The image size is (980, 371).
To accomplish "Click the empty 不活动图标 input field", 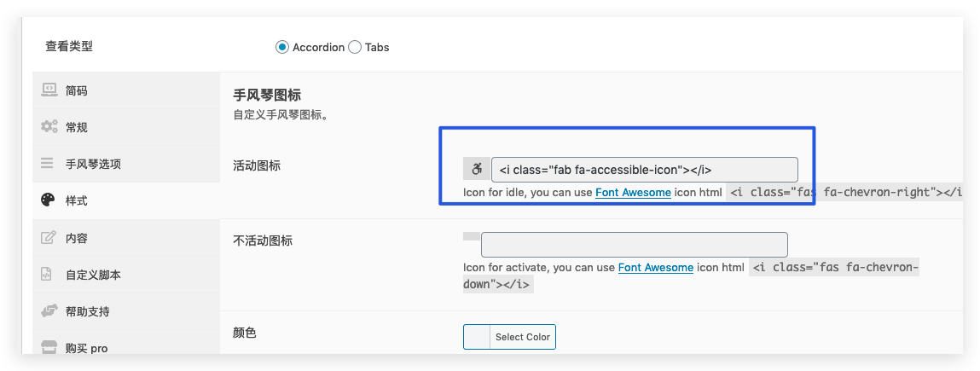I will coord(634,245).
